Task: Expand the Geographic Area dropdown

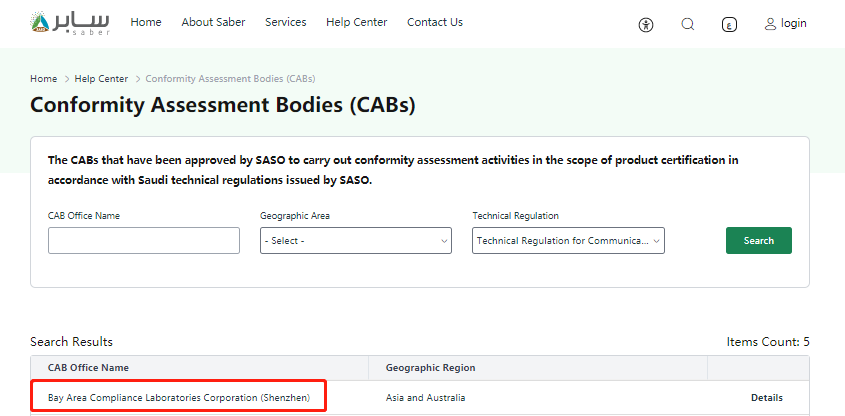Action: 356,241
